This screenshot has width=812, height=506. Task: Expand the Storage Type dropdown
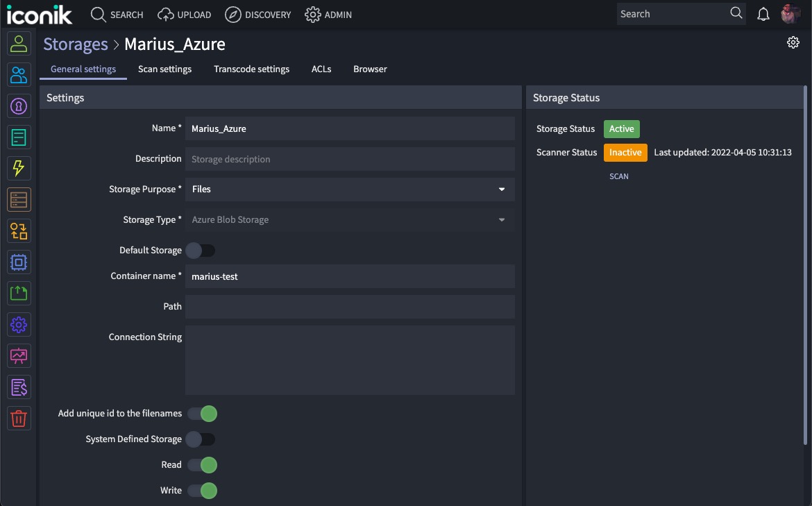pos(350,219)
